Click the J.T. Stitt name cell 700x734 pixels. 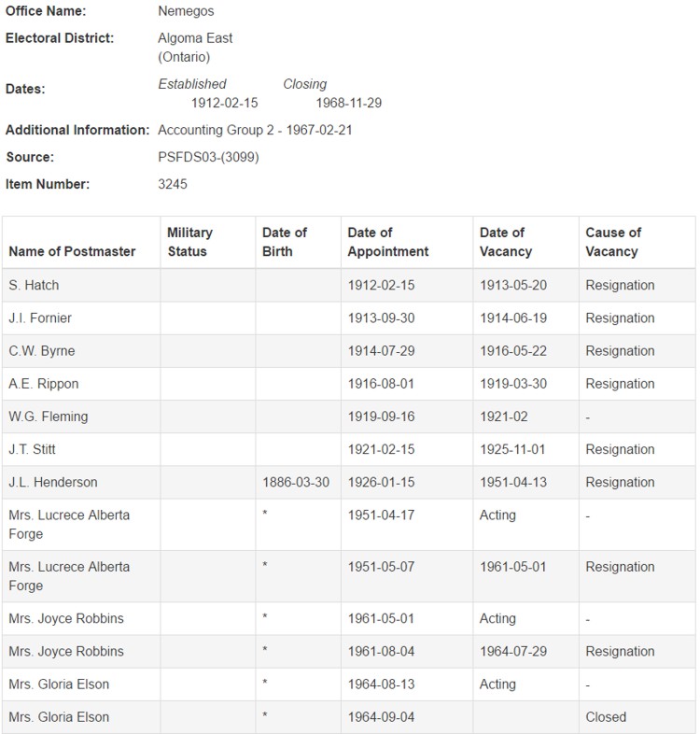click(x=33, y=449)
